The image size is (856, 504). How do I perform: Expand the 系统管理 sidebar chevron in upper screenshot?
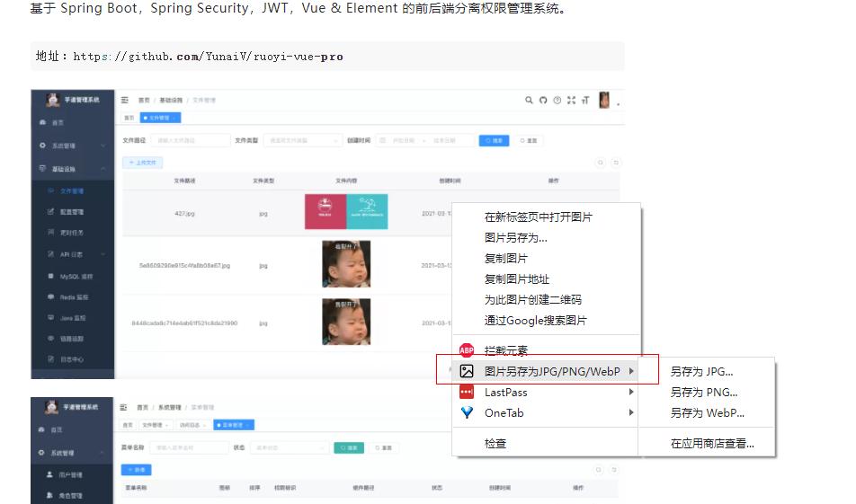pyautogui.click(x=103, y=146)
